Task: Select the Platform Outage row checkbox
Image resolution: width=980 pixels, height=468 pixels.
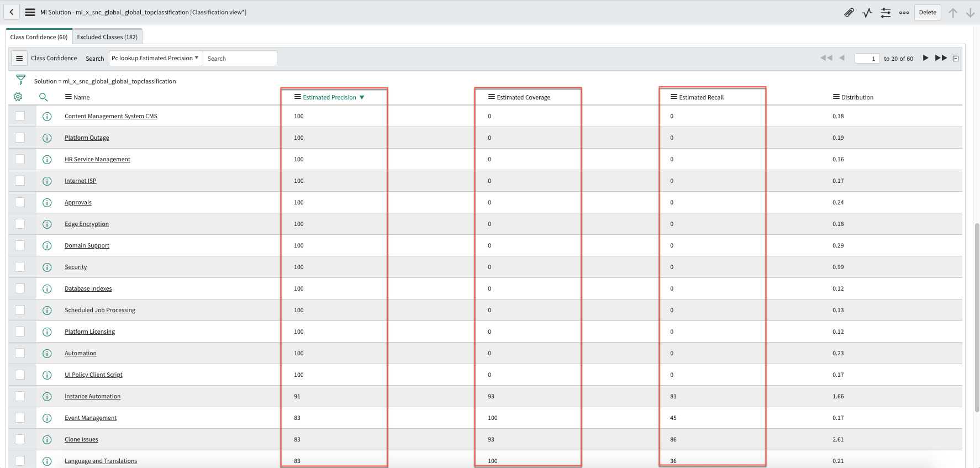Action: [x=20, y=138]
